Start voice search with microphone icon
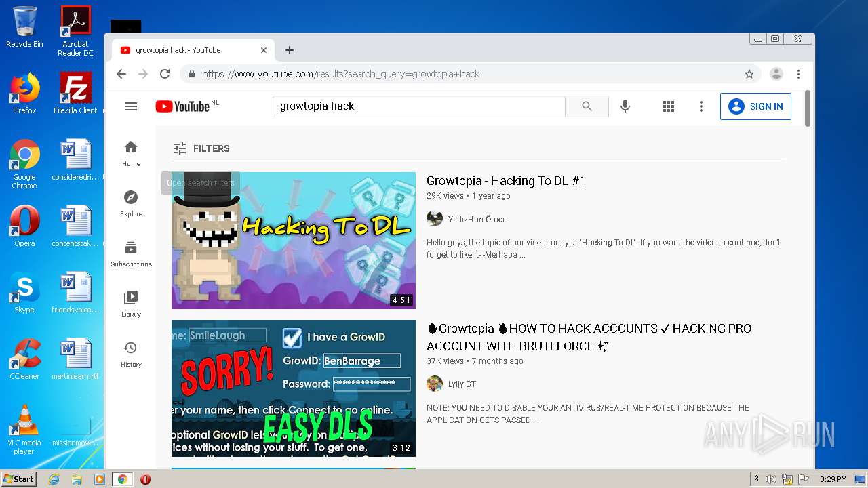 (625, 106)
